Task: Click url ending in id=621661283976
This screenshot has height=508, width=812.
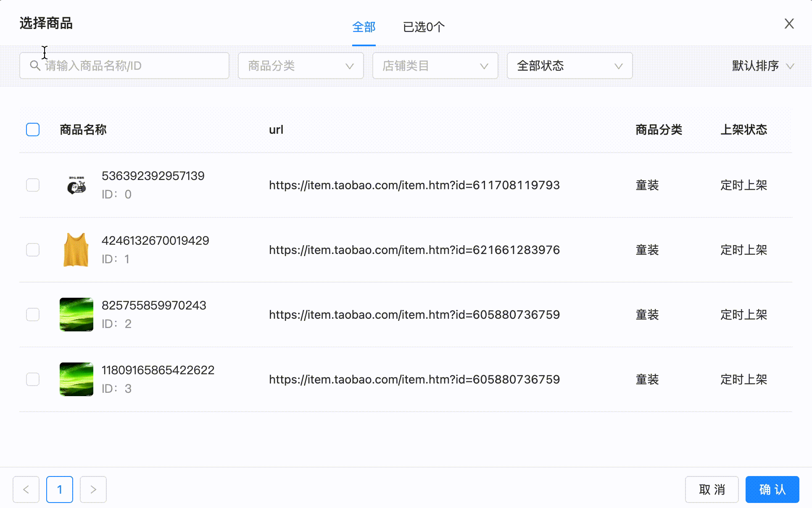Action: (414, 250)
